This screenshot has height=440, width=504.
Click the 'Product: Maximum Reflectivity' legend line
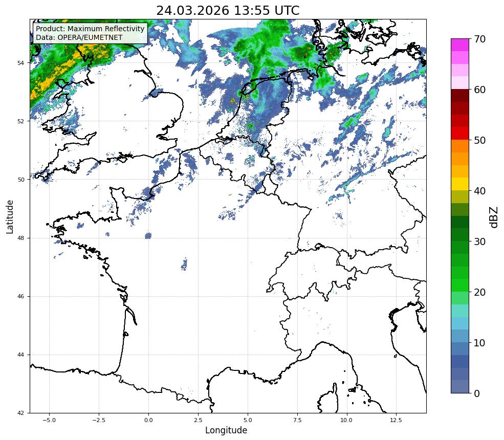click(90, 29)
